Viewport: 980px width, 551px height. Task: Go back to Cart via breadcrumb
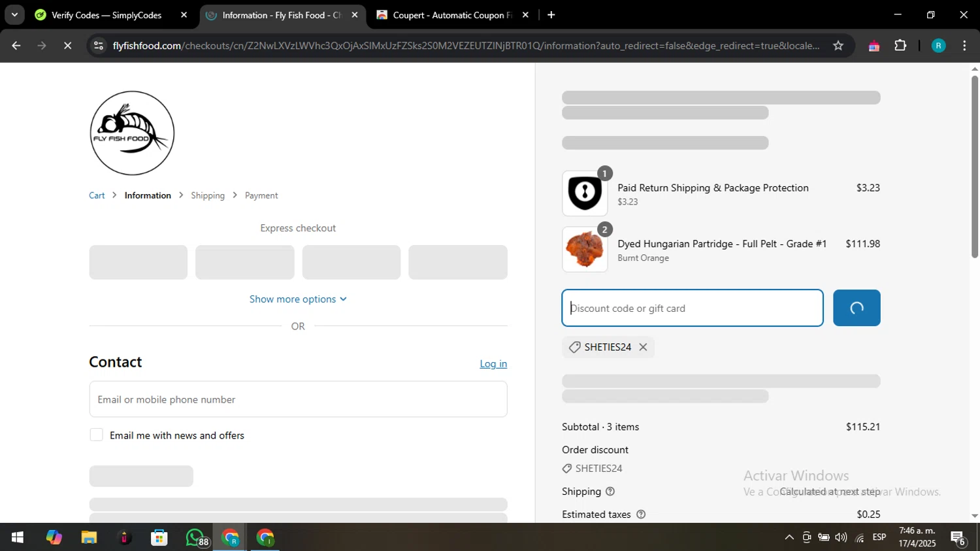coord(97,195)
